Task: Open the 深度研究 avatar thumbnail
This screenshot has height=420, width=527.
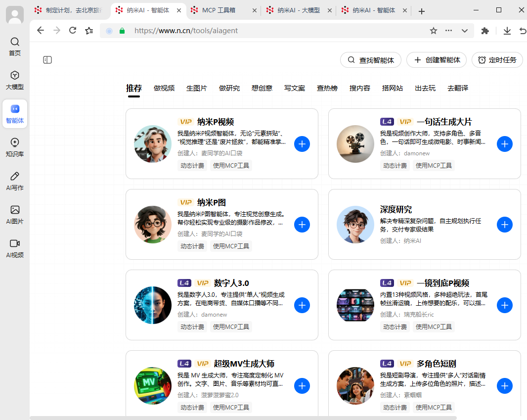Action: pyautogui.click(x=355, y=225)
